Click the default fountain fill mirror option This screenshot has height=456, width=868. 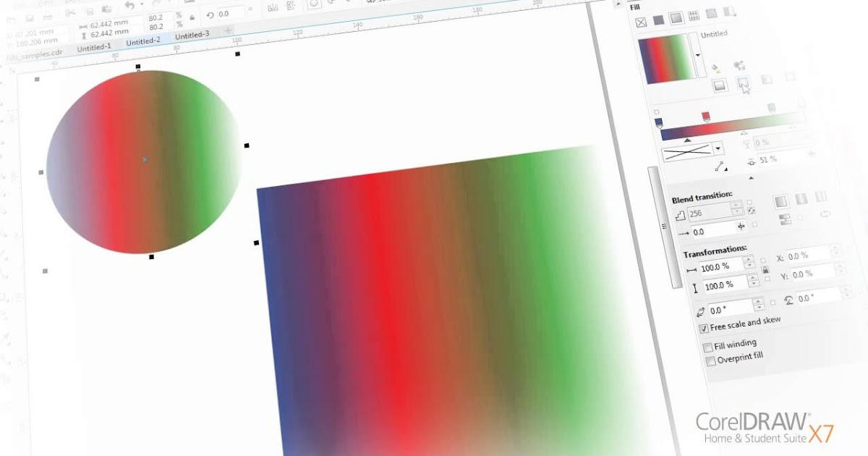(x=781, y=201)
